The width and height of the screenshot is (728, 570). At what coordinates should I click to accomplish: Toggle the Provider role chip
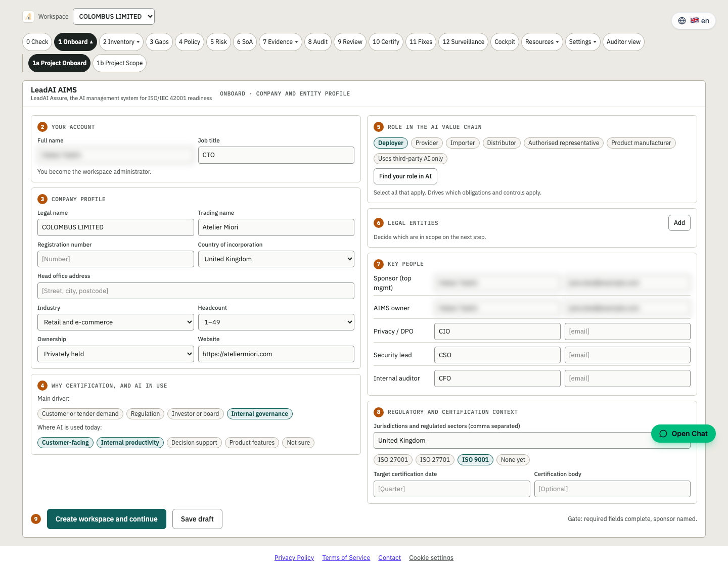click(427, 143)
